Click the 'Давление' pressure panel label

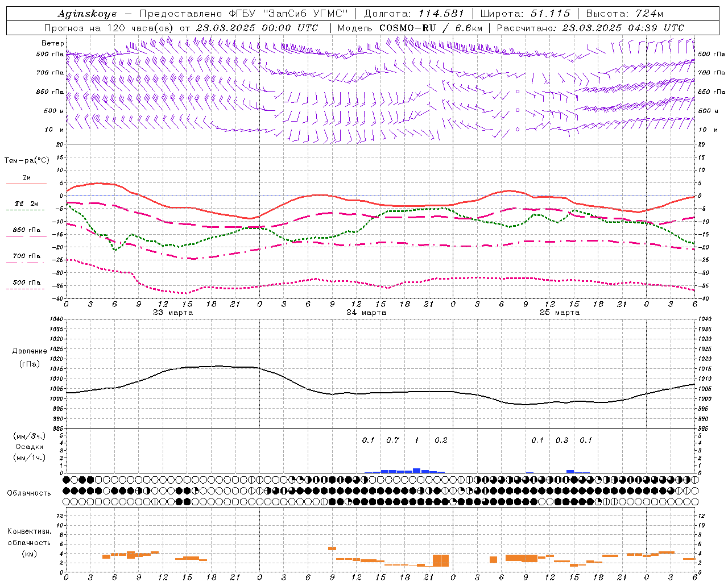click(30, 351)
